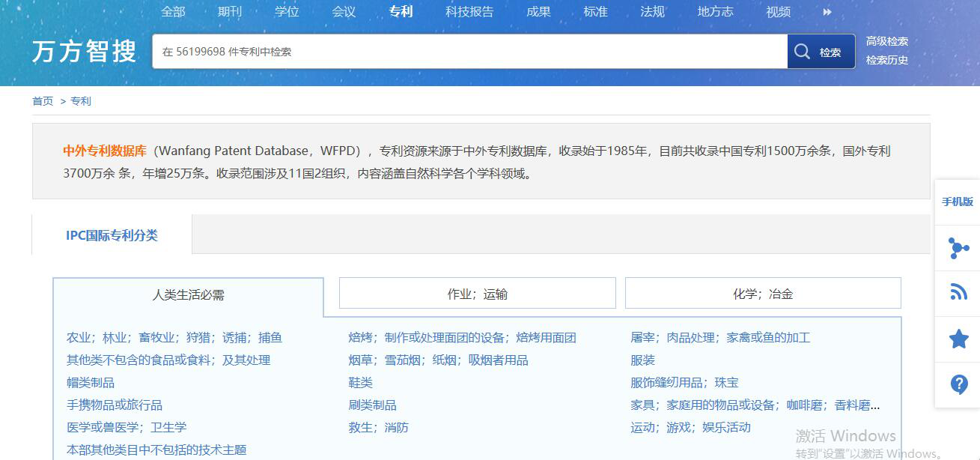This screenshot has width=980, height=460.
Task: Open the 标准 navigation tab
Action: (x=595, y=12)
